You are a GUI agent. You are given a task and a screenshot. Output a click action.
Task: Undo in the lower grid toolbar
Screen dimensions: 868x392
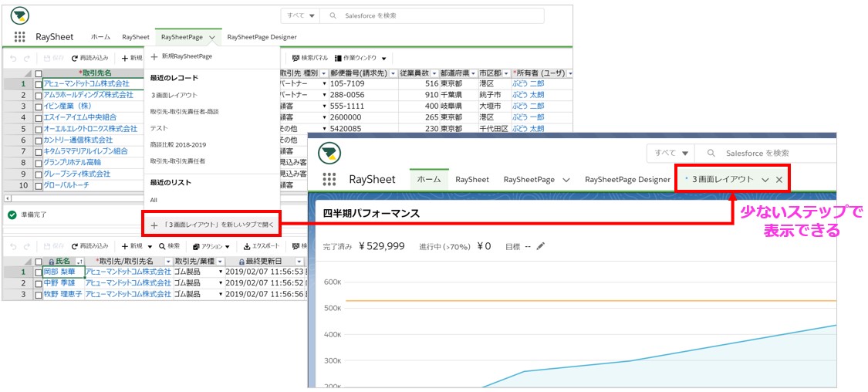(x=14, y=246)
